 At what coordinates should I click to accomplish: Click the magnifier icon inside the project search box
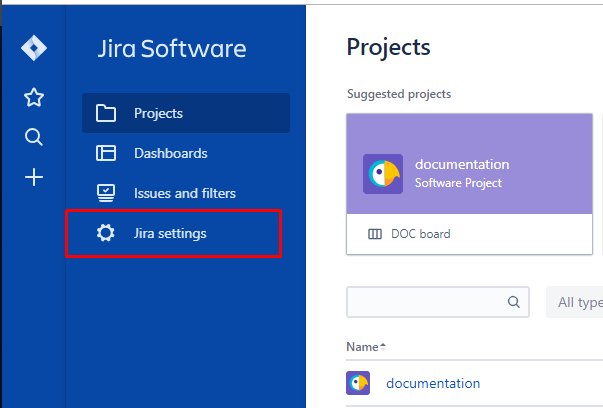[514, 301]
